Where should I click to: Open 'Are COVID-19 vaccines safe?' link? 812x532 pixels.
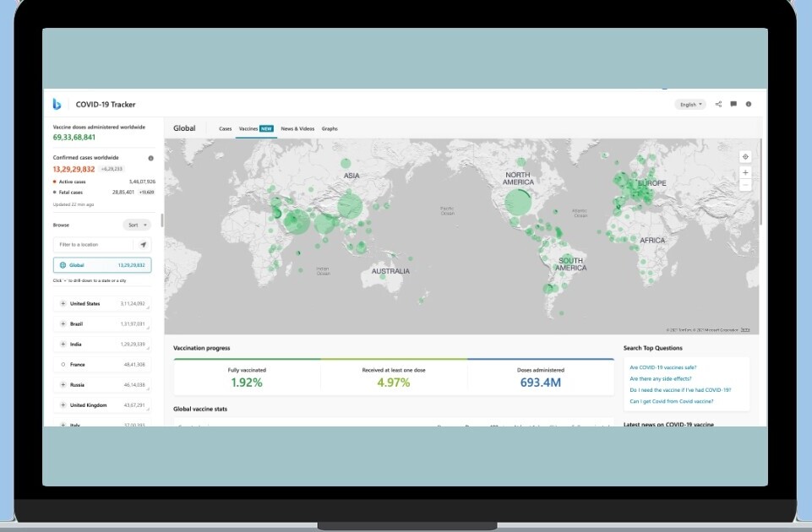tap(662, 367)
